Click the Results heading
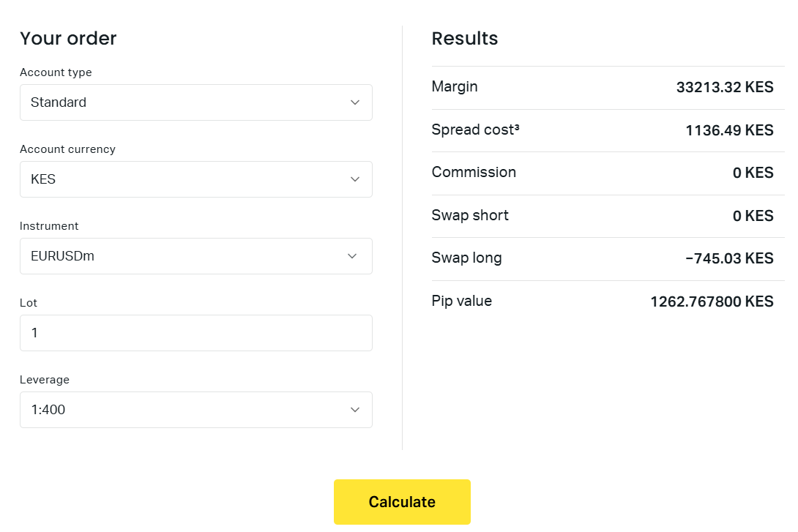Screen dimensions: 798x532 (465, 39)
